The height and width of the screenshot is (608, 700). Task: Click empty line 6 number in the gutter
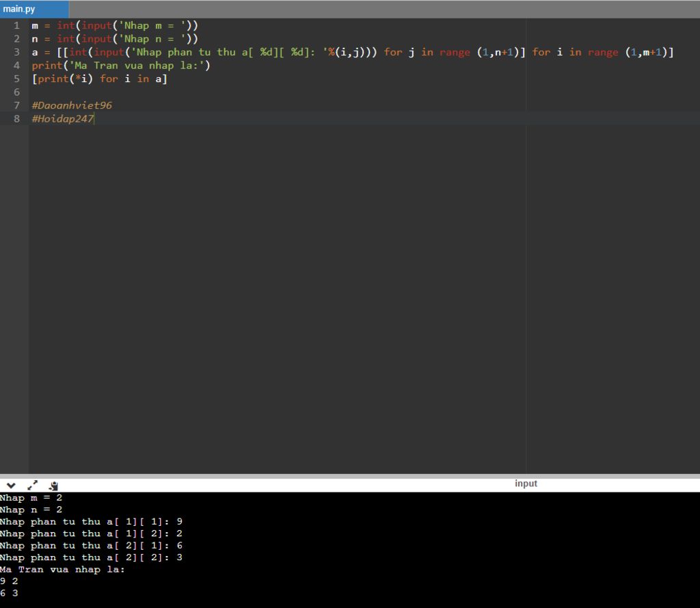(x=16, y=92)
